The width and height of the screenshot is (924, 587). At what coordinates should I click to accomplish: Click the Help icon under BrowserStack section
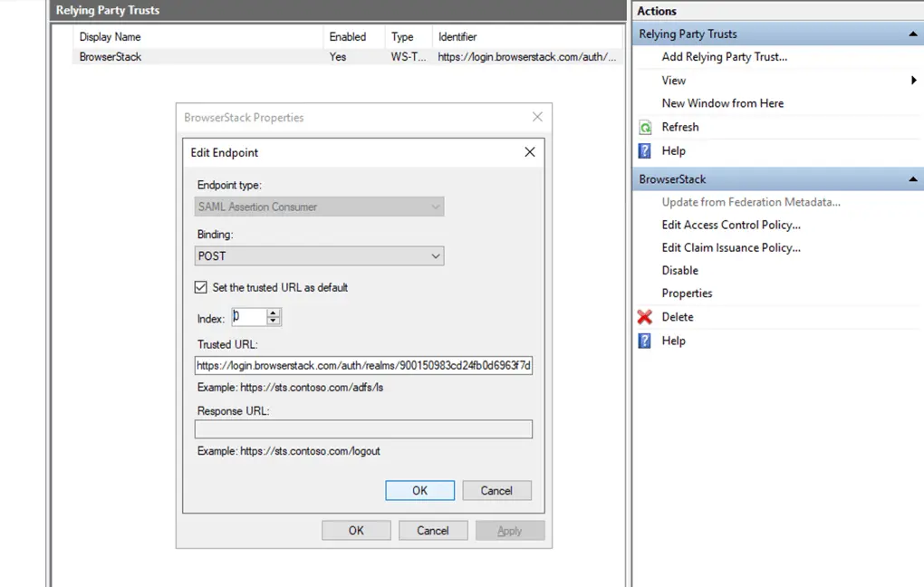[x=645, y=341]
